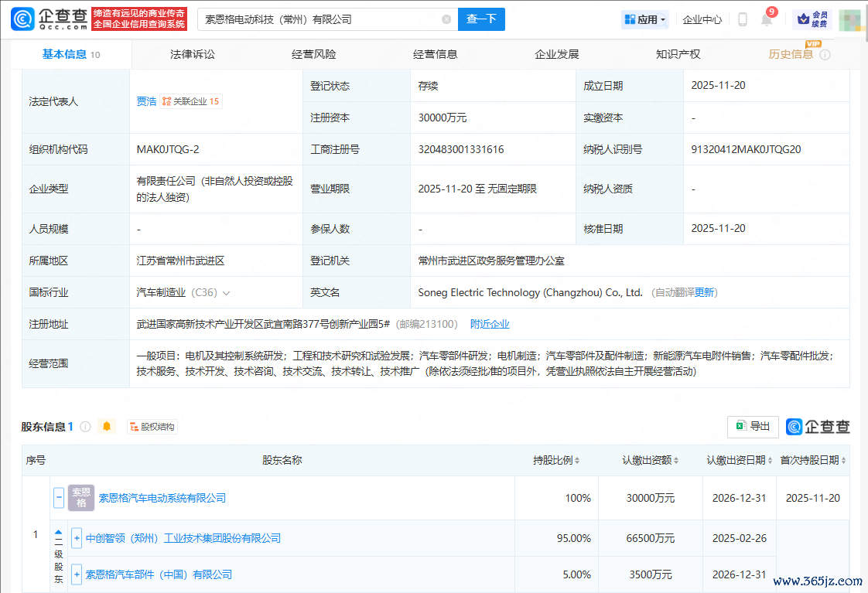Switch to the 法律诉讼 tab
The width and height of the screenshot is (868, 593).
(x=193, y=54)
